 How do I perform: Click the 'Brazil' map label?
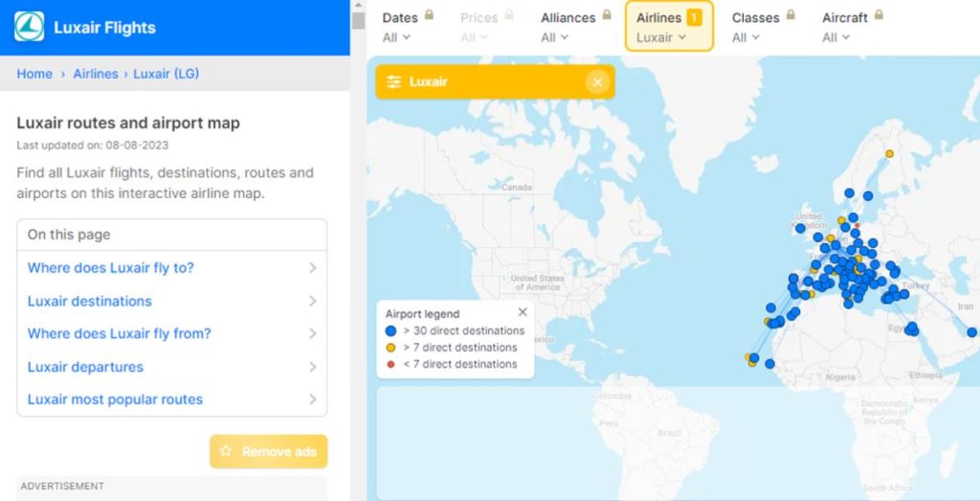(669, 433)
